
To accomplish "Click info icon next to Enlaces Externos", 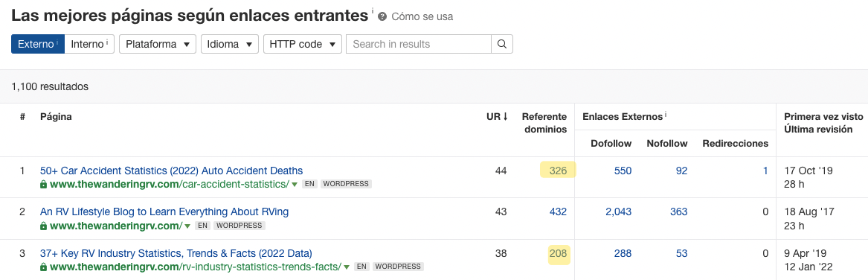I will (666, 115).
